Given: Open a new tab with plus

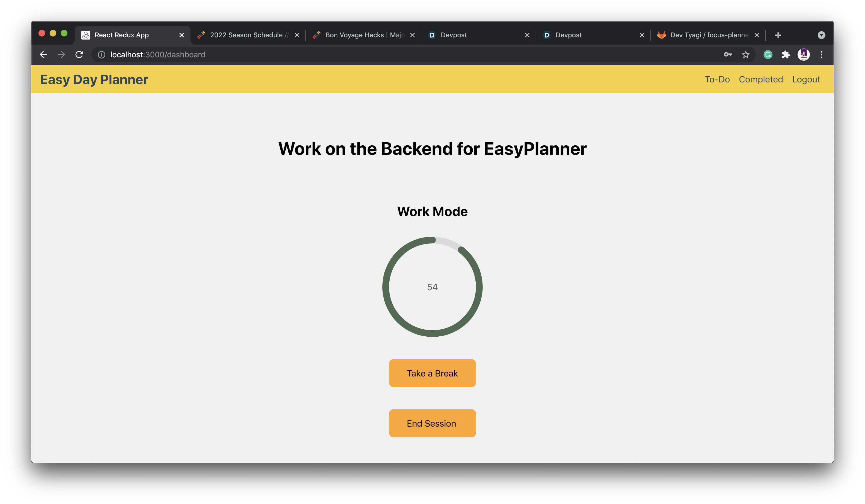Looking at the screenshot, I should (778, 35).
